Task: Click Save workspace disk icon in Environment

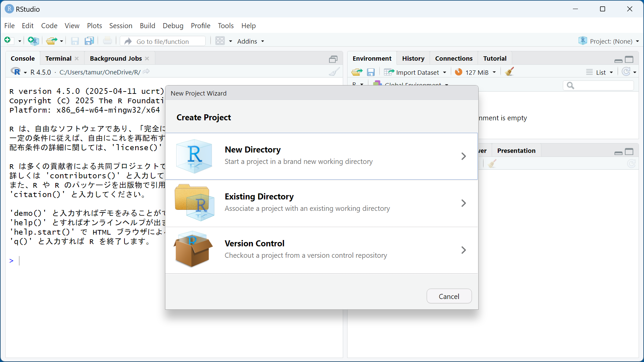Action: coord(371,72)
